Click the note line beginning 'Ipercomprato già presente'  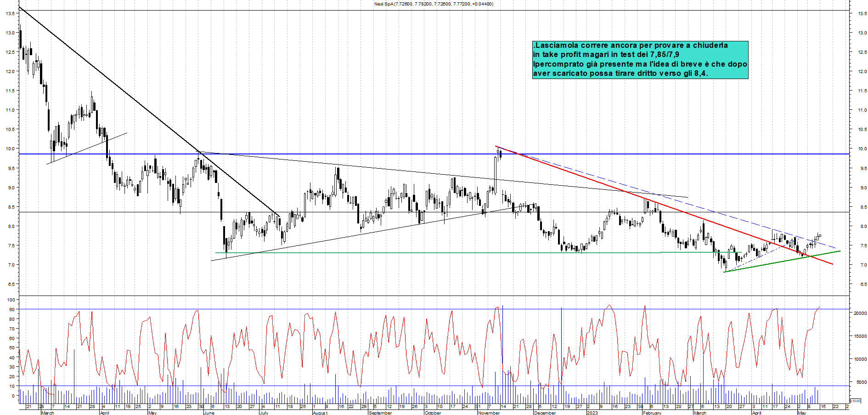pos(640,64)
